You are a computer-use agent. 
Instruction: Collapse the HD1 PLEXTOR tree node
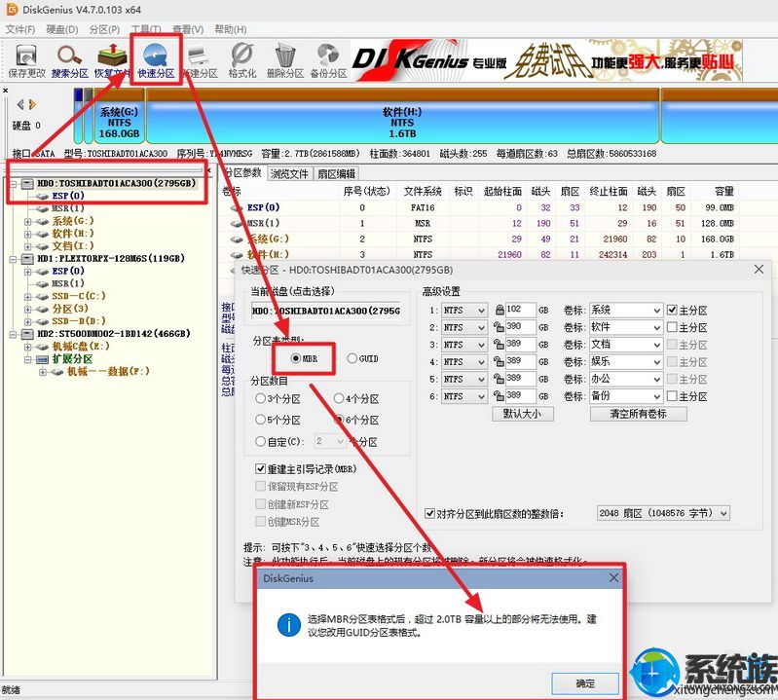coord(14,259)
